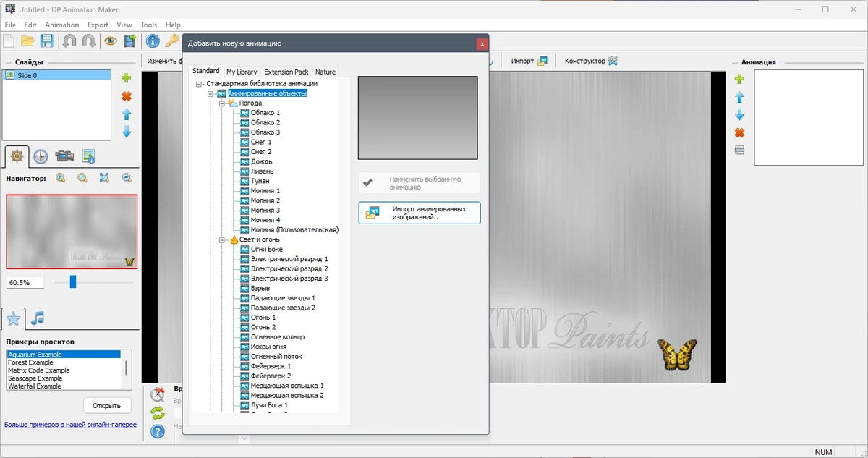Click the 60.5% zoom value field
Screen dimensions: 868x458
pyautogui.click(x=25, y=283)
